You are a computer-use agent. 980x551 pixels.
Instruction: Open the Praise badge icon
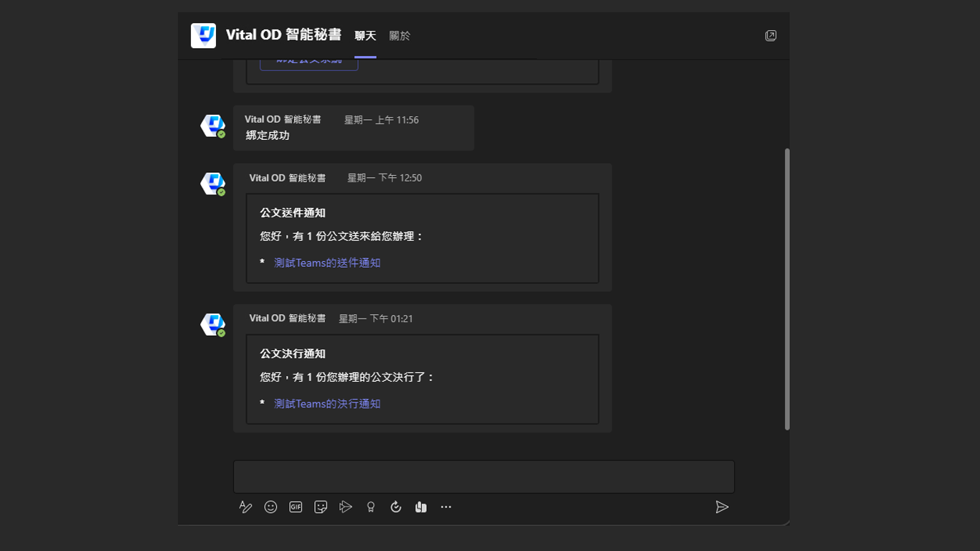click(371, 507)
